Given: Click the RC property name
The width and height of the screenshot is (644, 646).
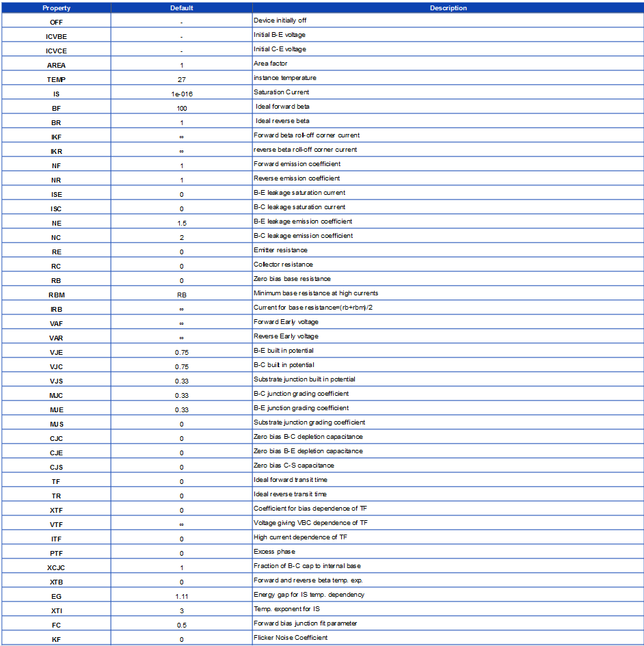Looking at the screenshot, I should (x=57, y=266).
